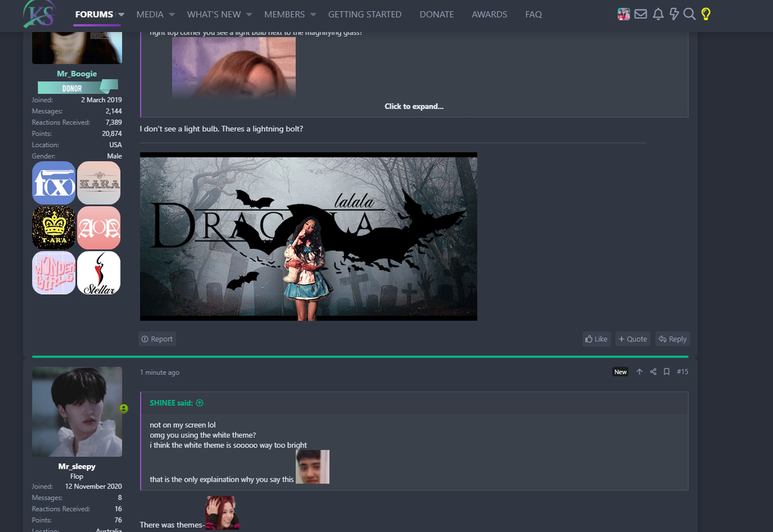773x532 pixels.
Task: Click the lightning bolt icon
Action: pos(674,14)
